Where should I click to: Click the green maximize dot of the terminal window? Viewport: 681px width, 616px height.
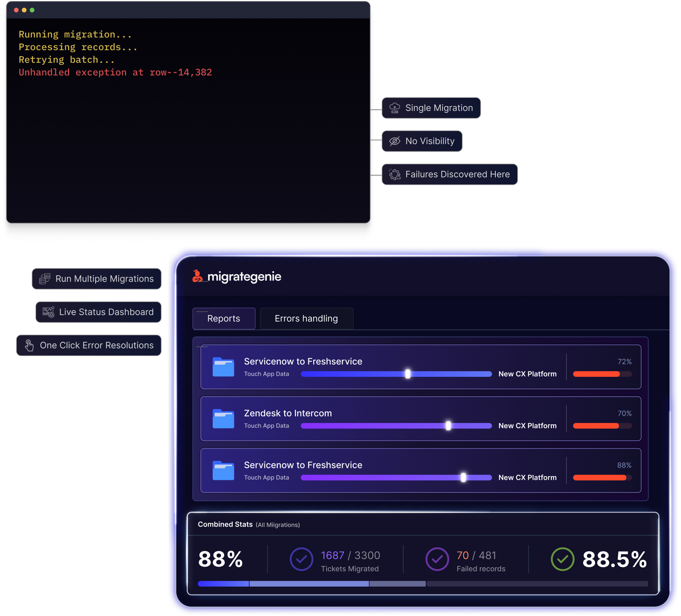[32, 10]
